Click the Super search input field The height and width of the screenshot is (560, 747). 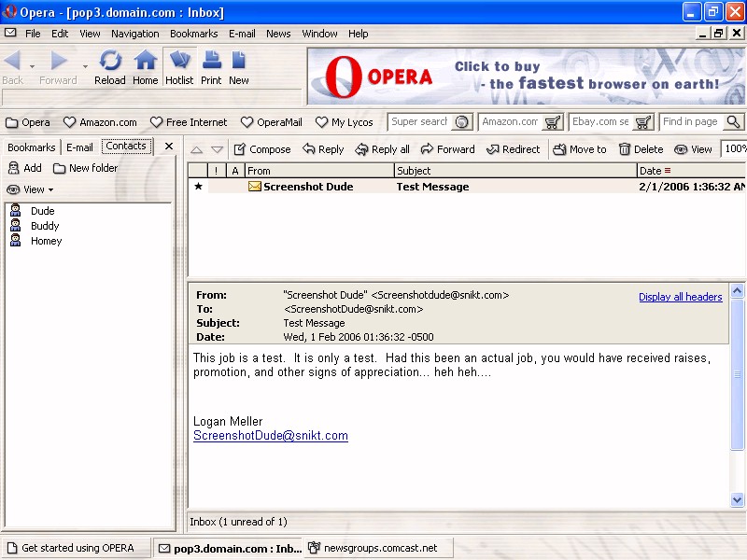point(419,122)
